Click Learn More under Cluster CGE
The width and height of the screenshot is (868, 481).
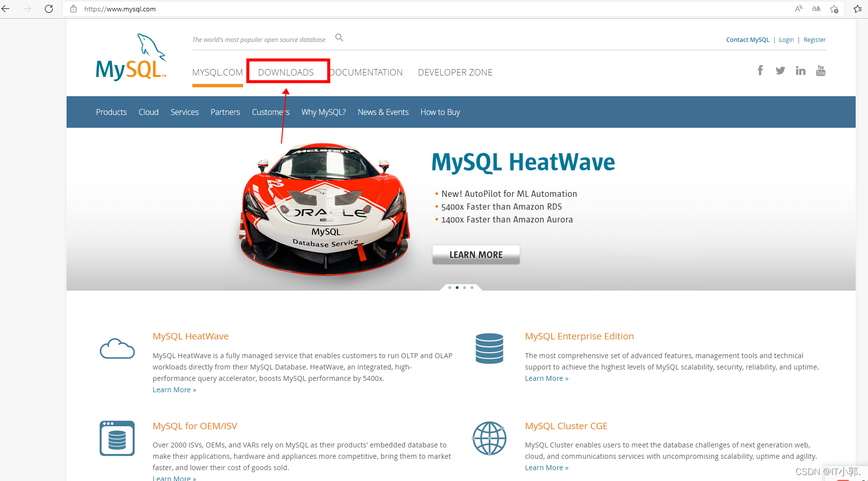(x=546, y=468)
